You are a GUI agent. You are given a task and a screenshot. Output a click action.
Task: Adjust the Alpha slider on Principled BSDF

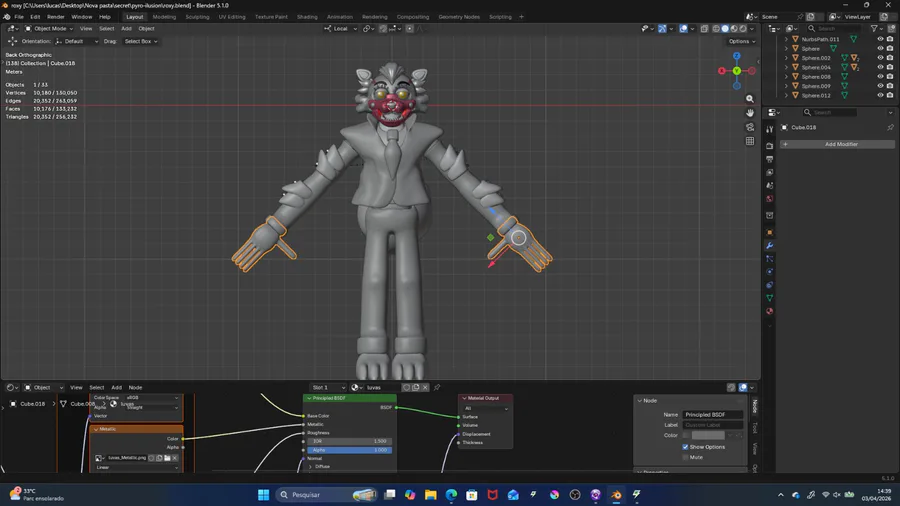tap(349, 450)
